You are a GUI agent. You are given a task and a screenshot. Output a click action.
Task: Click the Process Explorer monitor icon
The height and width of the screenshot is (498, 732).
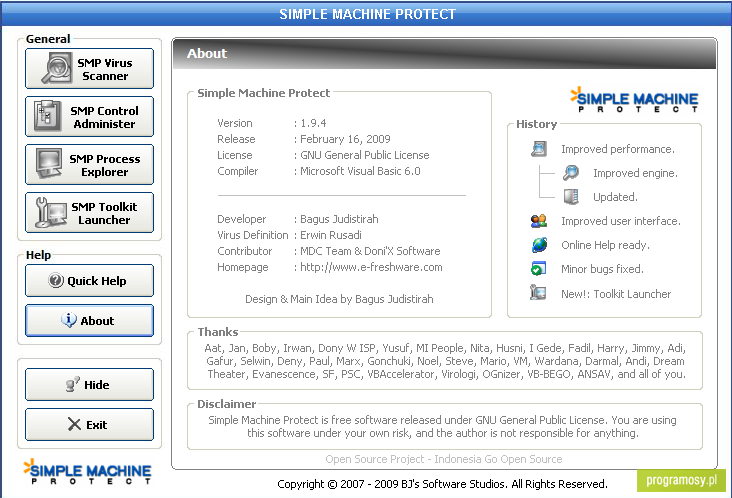49,163
